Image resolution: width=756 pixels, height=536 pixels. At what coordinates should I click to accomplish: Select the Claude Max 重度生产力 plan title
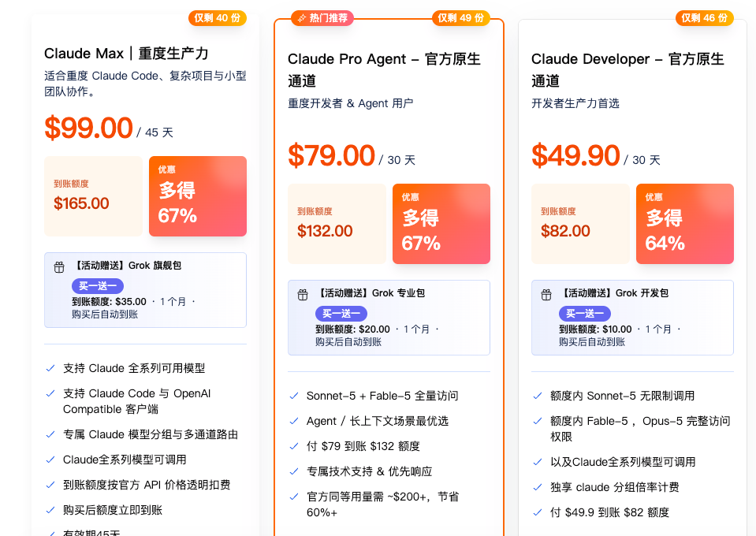pos(126,53)
